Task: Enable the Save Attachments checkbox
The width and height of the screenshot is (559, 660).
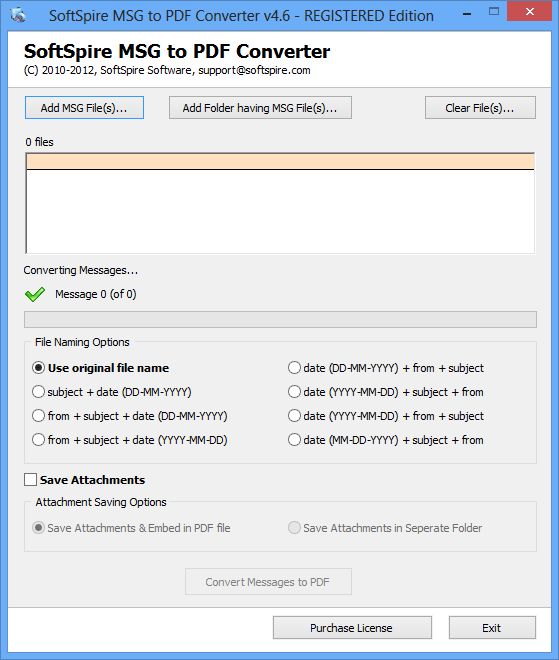Action: [30, 480]
